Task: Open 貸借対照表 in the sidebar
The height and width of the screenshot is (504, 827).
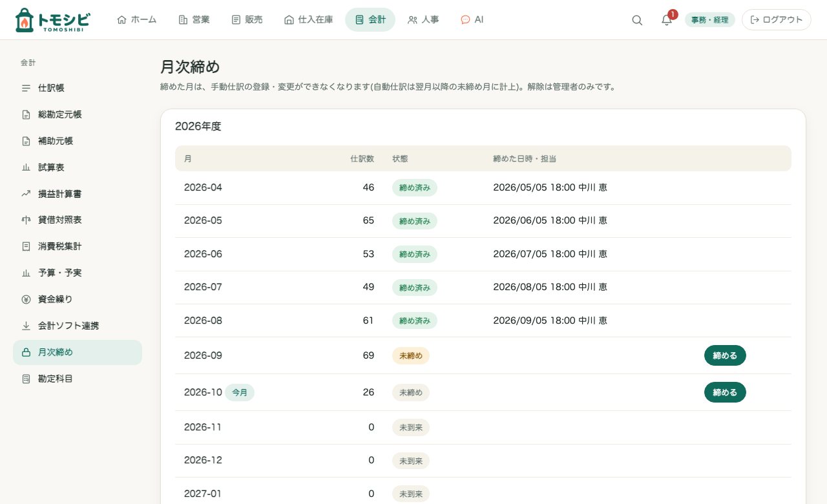Action: pyautogui.click(x=78, y=220)
